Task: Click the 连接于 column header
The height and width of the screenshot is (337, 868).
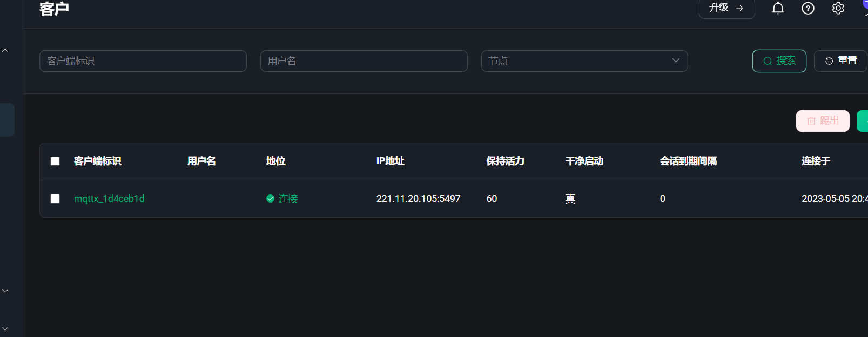Action: pos(816,161)
